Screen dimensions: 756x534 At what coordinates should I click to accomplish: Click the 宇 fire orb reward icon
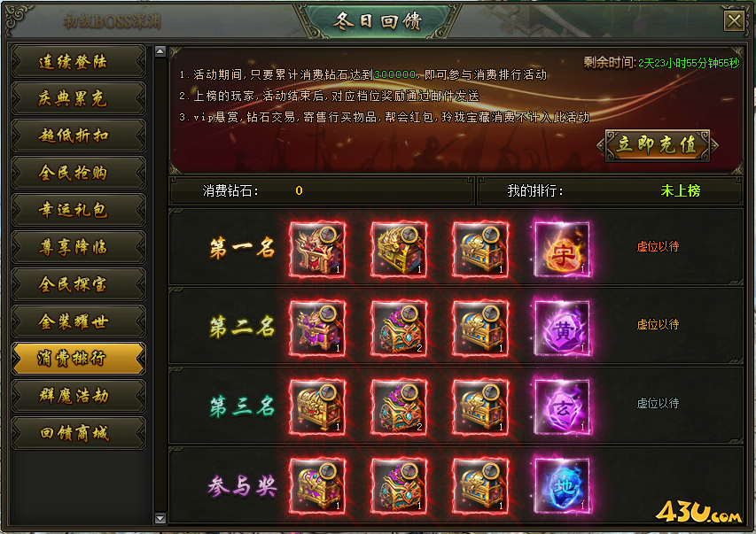562,249
